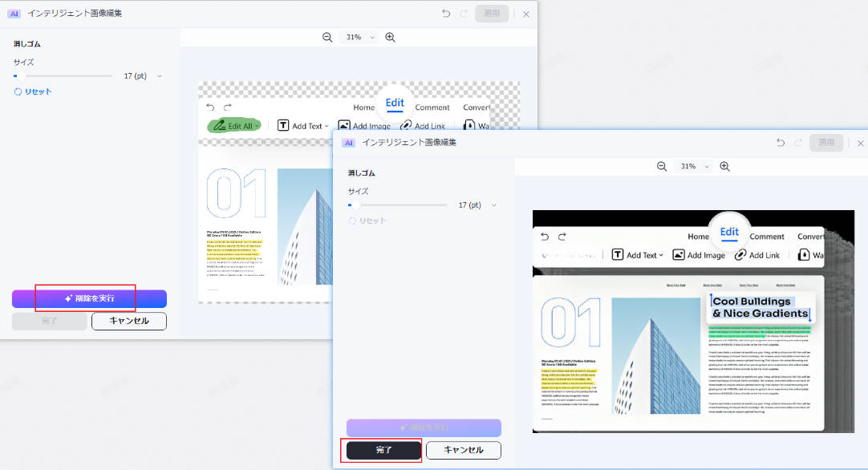Redo the edit in the background dialog

pos(463,14)
